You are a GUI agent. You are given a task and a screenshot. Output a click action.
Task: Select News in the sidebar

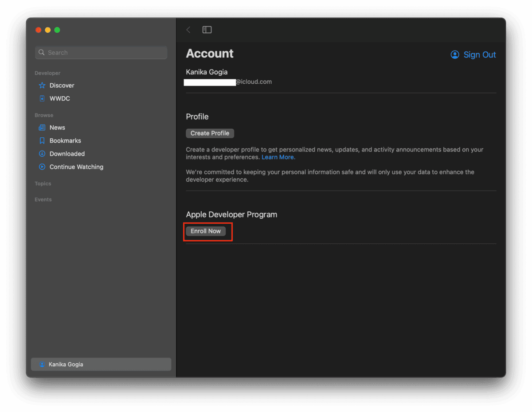click(x=57, y=128)
